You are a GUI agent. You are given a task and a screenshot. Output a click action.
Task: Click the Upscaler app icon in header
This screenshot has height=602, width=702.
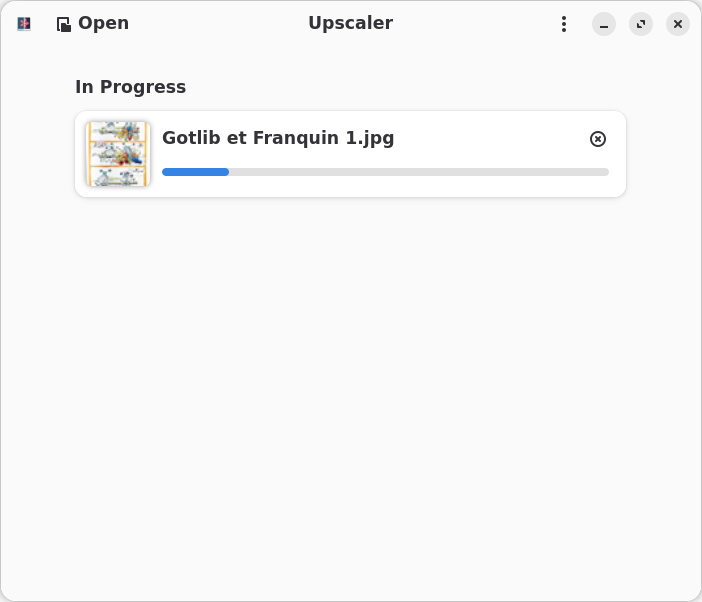point(24,24)
